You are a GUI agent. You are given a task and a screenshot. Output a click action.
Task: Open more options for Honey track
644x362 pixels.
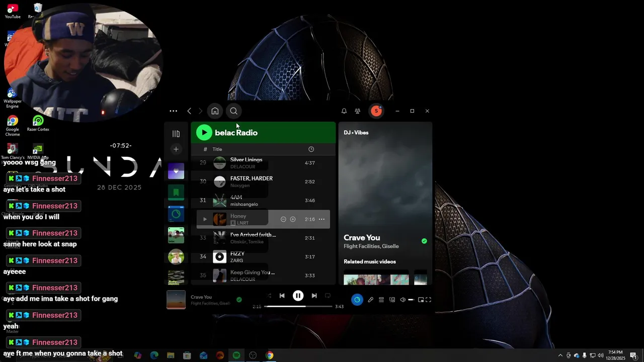tap(321, 219)
